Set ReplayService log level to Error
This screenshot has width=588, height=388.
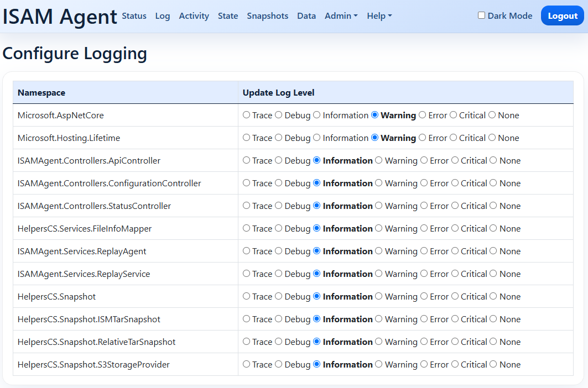pyautogui.click(x=424, y=274)
